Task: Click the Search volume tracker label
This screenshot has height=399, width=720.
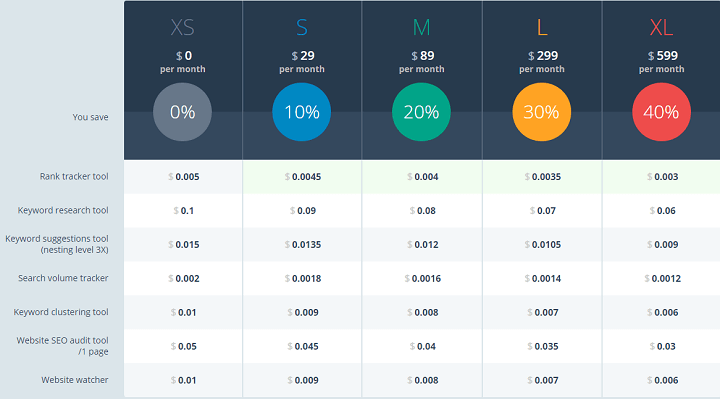Action: click(63, 278)
